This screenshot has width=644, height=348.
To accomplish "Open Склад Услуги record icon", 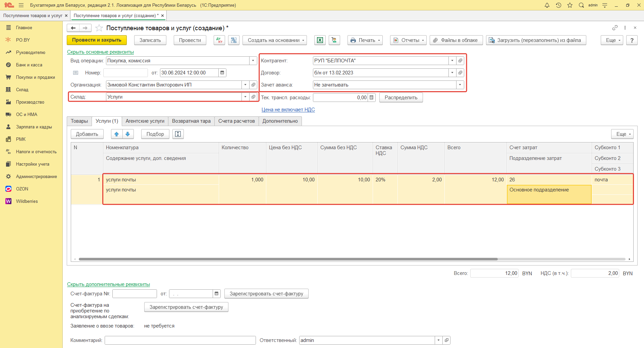I will pyautogui.click(x=253, y=97).
